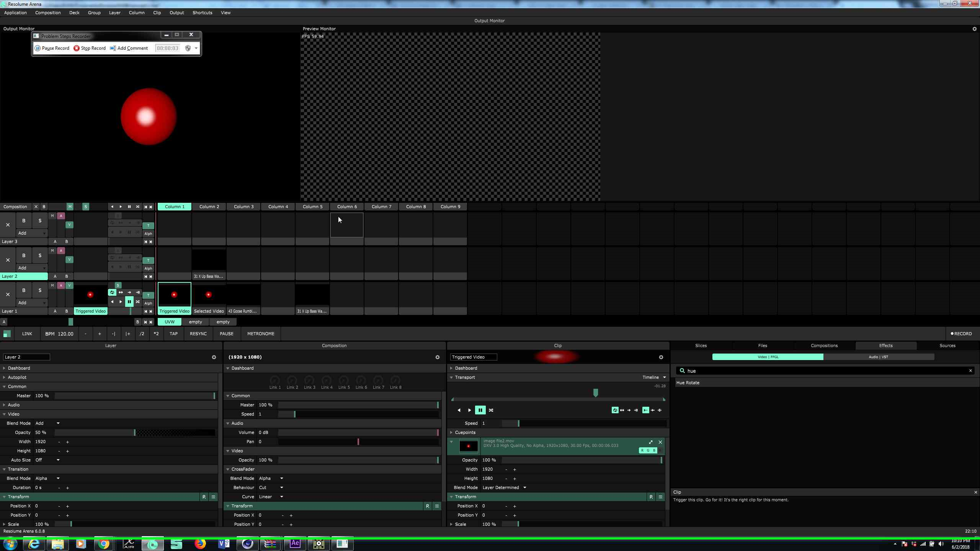Expand image file2.mov to fullscreen arrow icon
The height and width of the screenshot is (551, 980).
point(651,442)
